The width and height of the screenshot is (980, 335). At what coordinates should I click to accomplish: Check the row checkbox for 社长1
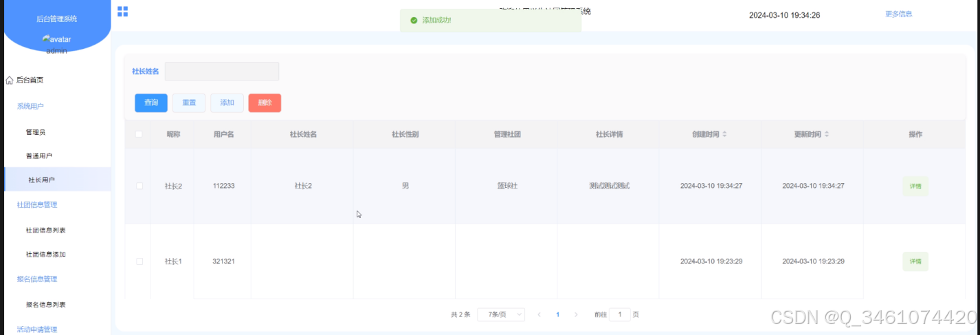pyautogui.click(x=140, y=261)
